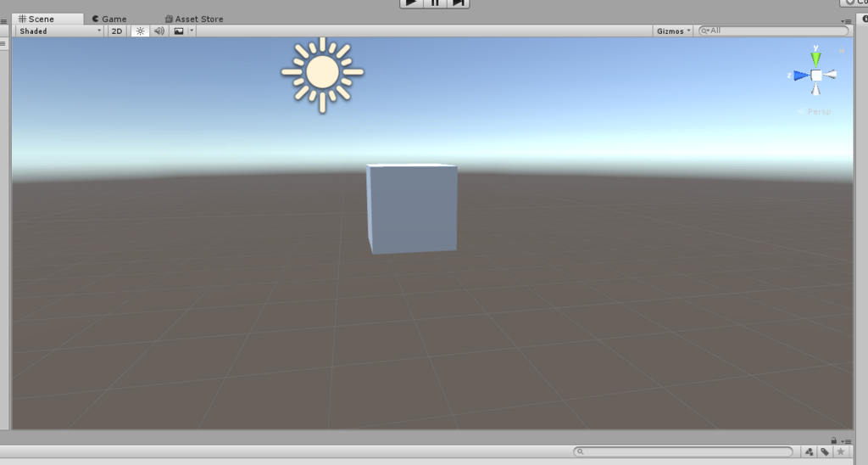The image size is (868, 465).
Task: Open the Inspector tab info icon
Action: point(865,19)
